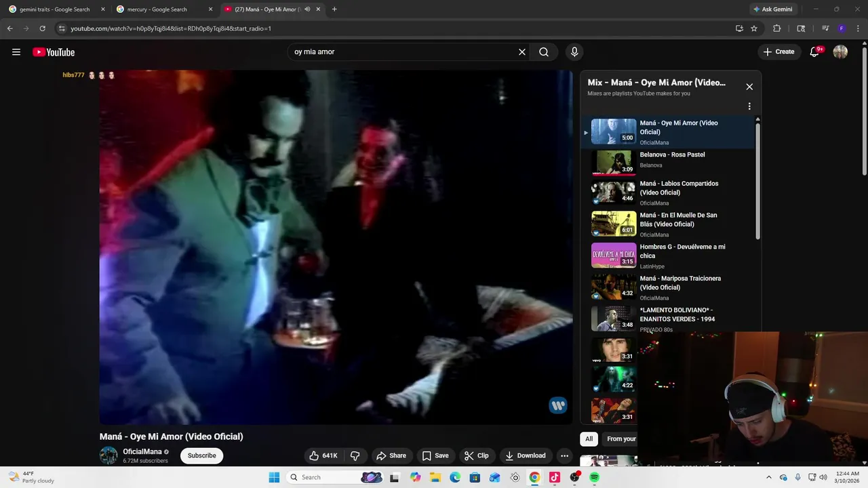
Task: Go back in browser history
Action: point(9,28)
